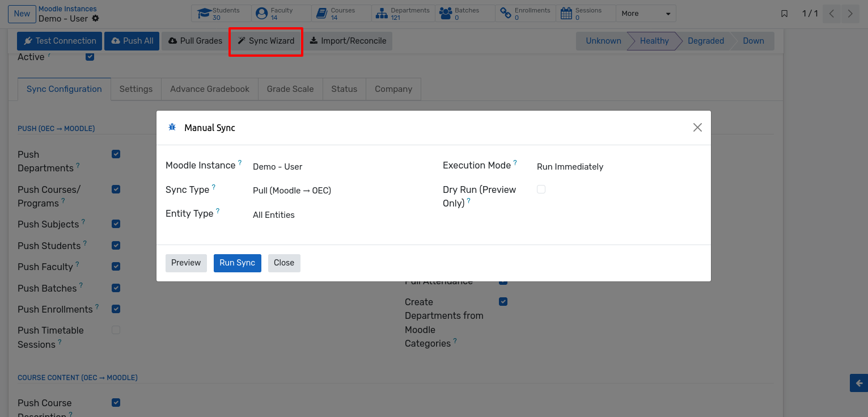Click the Test Connection button

pyautogui.click(x=60, y=41)
